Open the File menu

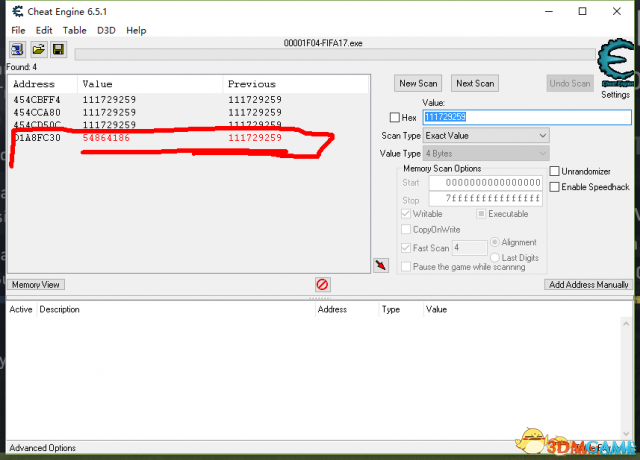[x=18, y=30]
